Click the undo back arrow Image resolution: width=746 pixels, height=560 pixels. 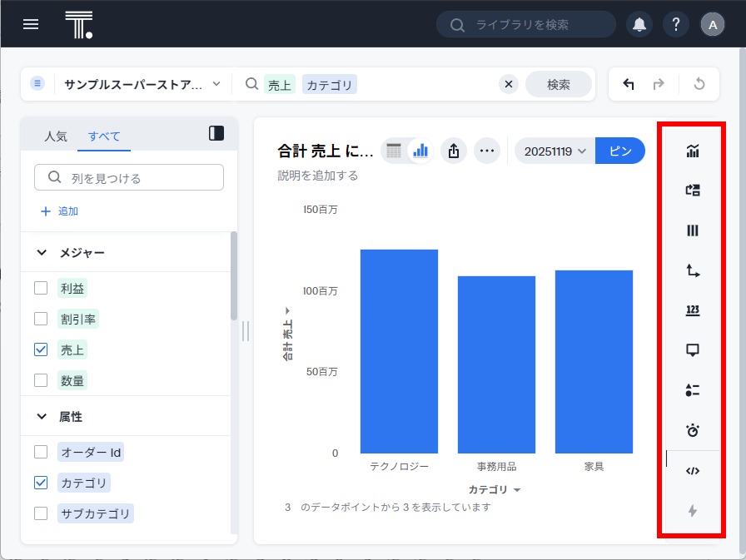coord(629,84)
